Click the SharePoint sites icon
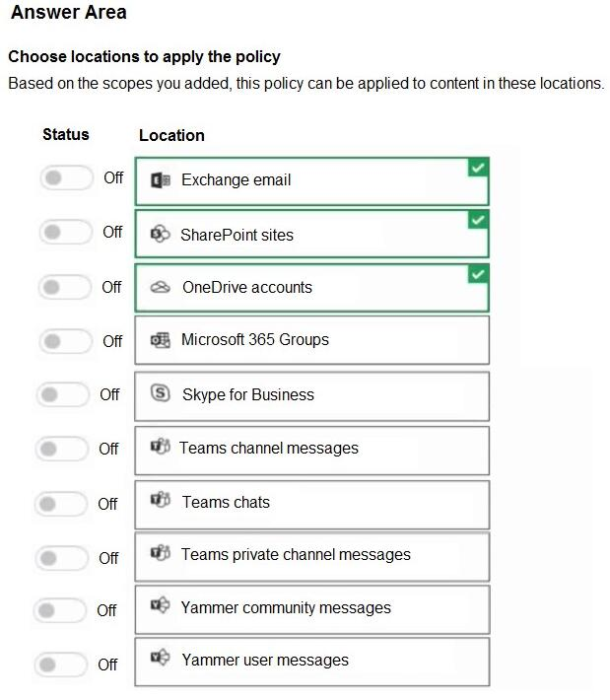 tap(161, 234)
